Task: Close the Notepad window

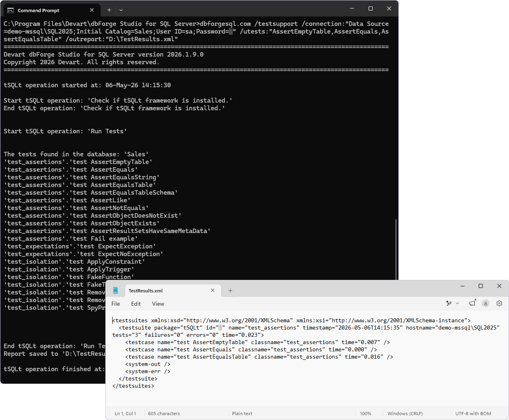Action: pos(499,286)
